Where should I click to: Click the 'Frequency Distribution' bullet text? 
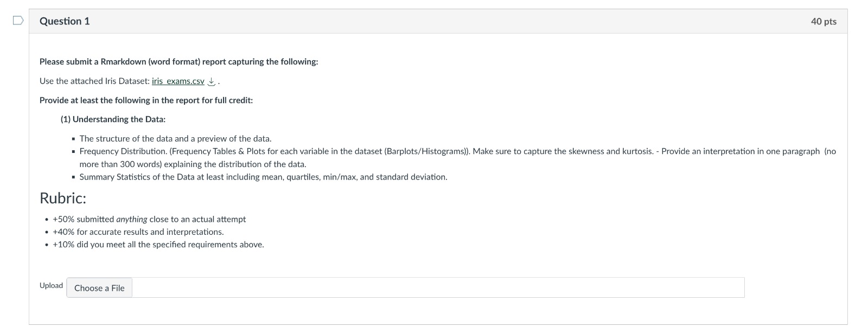(458, 151)
